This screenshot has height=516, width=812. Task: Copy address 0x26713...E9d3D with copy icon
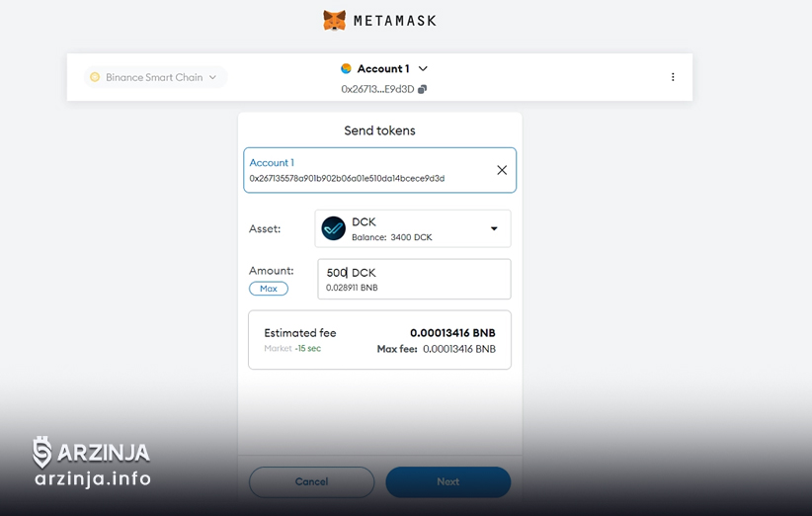tap(423, 89)
